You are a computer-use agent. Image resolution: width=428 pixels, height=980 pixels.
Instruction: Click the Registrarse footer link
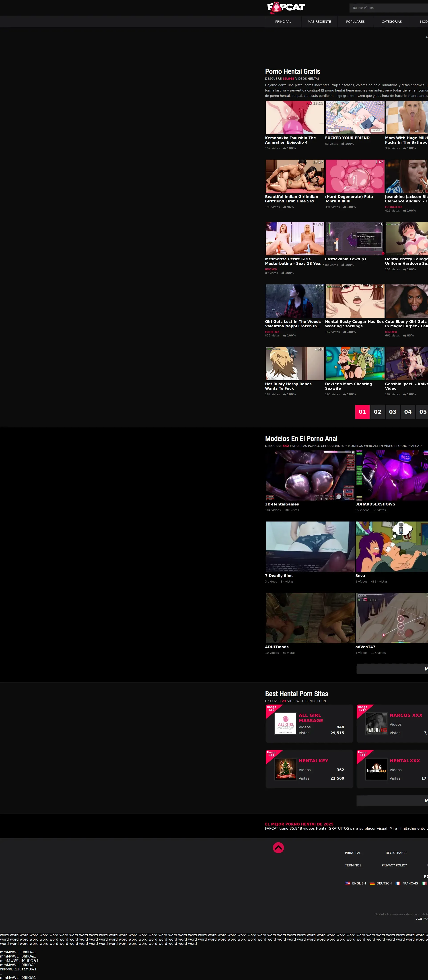click(x=396, y=853)
